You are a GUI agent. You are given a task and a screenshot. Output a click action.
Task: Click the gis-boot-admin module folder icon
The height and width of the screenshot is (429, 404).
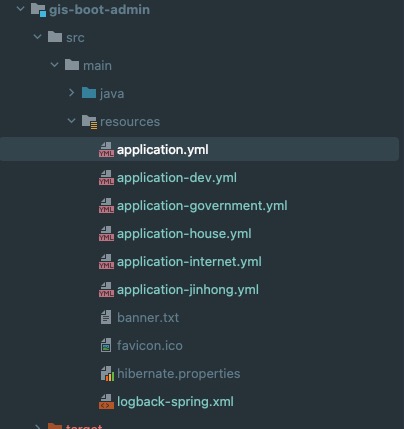pyautogui.click(x=38, y=10)
